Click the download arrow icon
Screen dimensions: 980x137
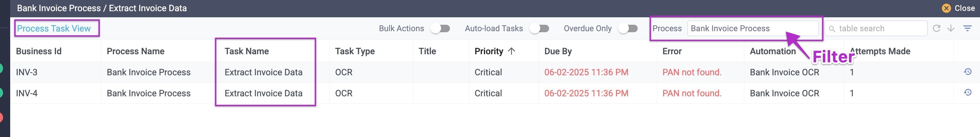[x=951, y=28]
